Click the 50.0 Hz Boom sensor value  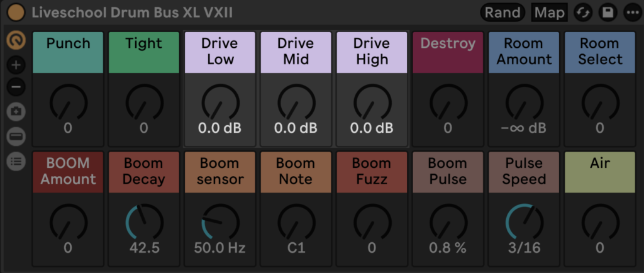tap(220, 248)
